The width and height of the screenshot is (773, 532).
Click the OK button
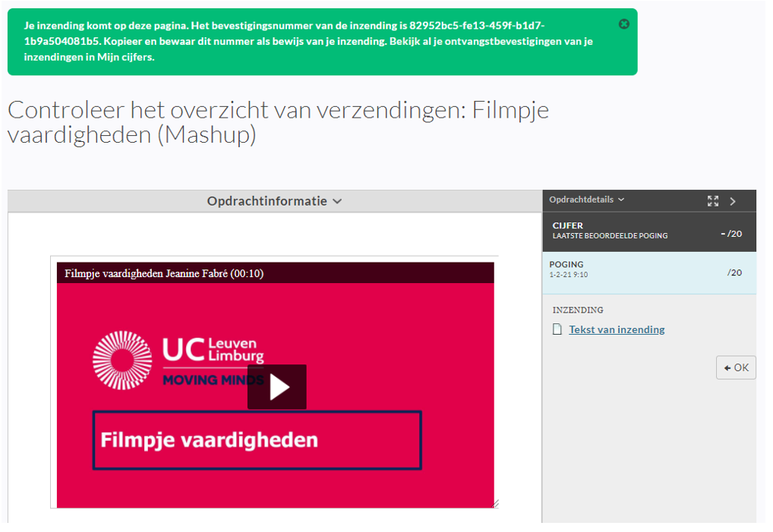click(x=736, y=367)
